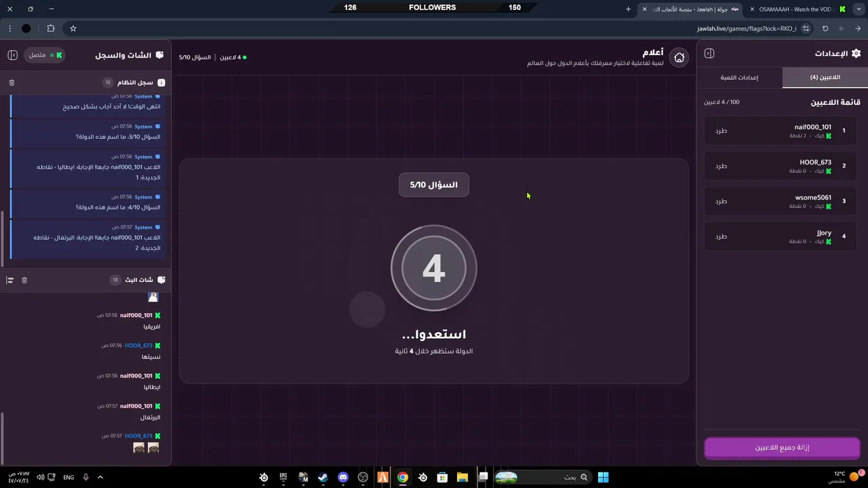Open the clock and date in taskbar
The height and width of the screenshot is (488, 868).
coord(18,477)
